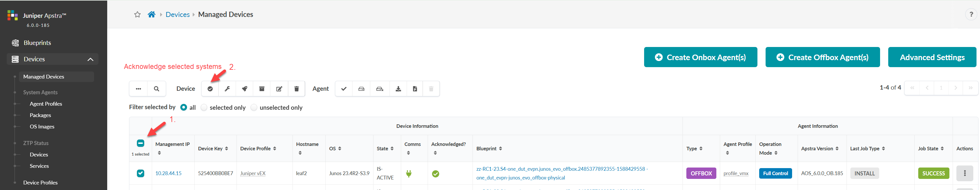This screenshot has height=190, width=980.
Task: Uncheck the checkbox for device 10.28.44.15
Action: pos(140,173)
